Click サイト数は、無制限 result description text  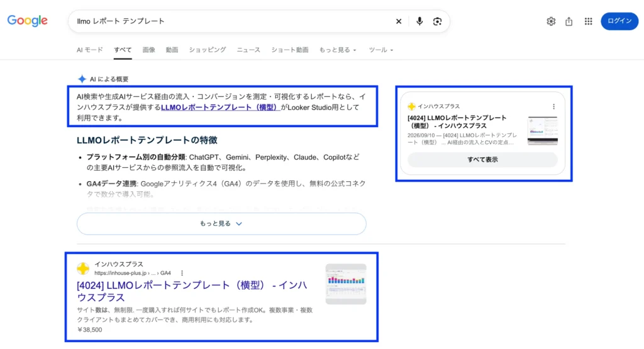pyautogui.click(x=195, y=315)
